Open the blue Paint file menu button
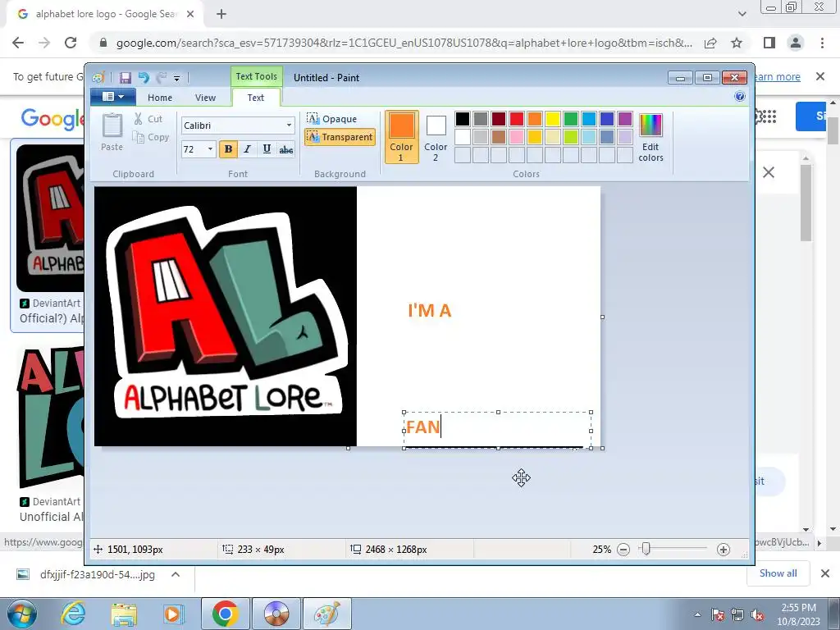 113,97
